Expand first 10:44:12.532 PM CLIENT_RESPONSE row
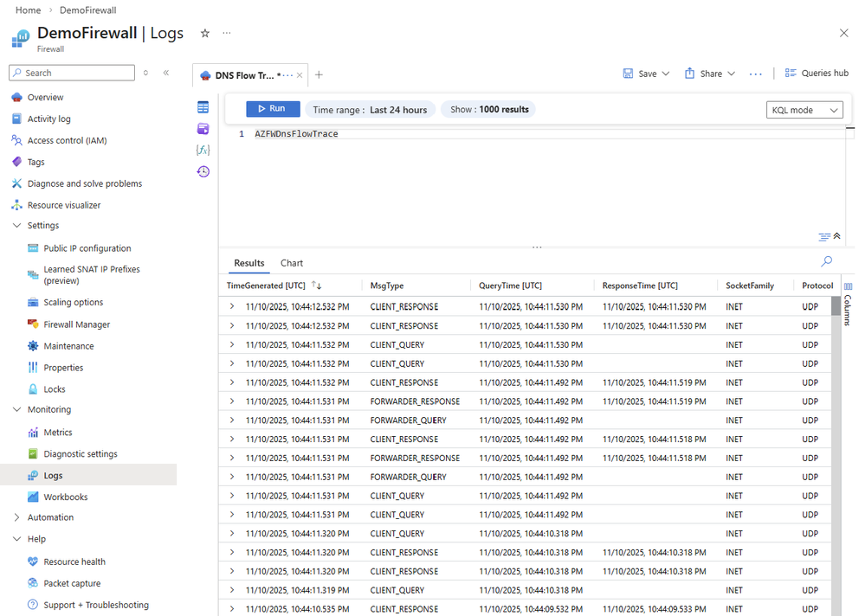The height and width of the screenshot is (616, 865). (x=232, y=306)
